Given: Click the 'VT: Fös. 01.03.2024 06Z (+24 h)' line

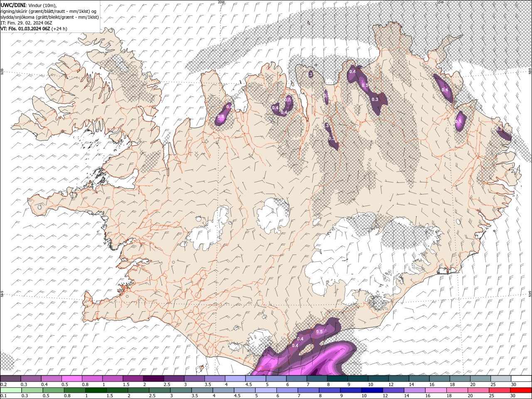Looking at the screenshot, I should [x=34, y=29].
